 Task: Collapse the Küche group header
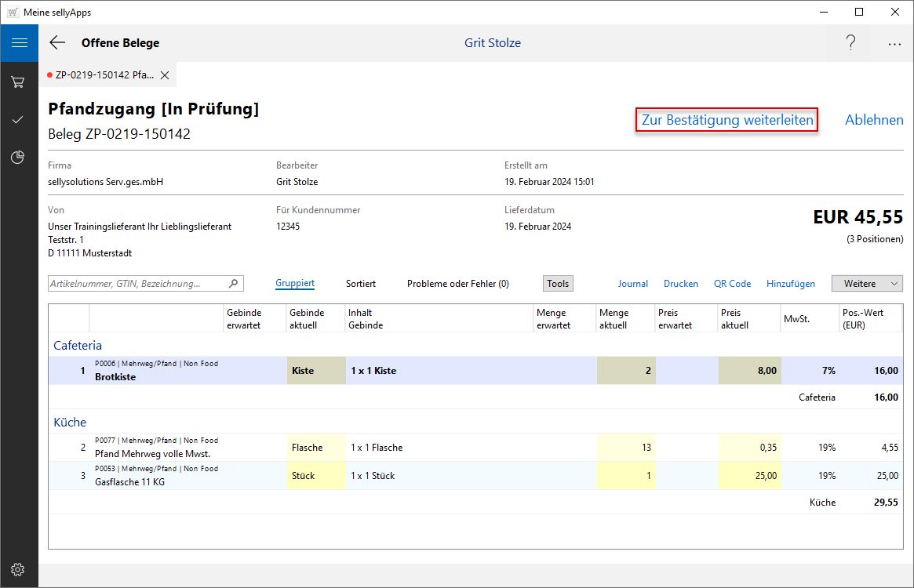coord(70,422)
